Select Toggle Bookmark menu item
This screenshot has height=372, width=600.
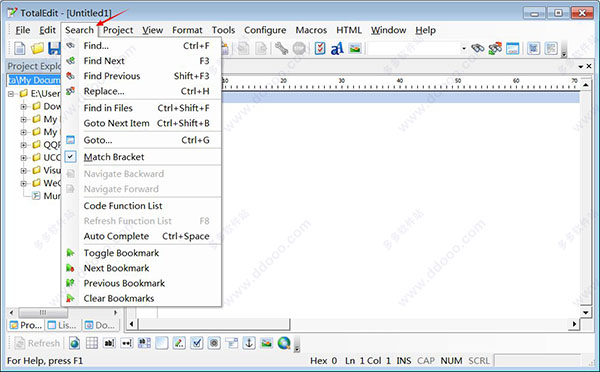142,253
